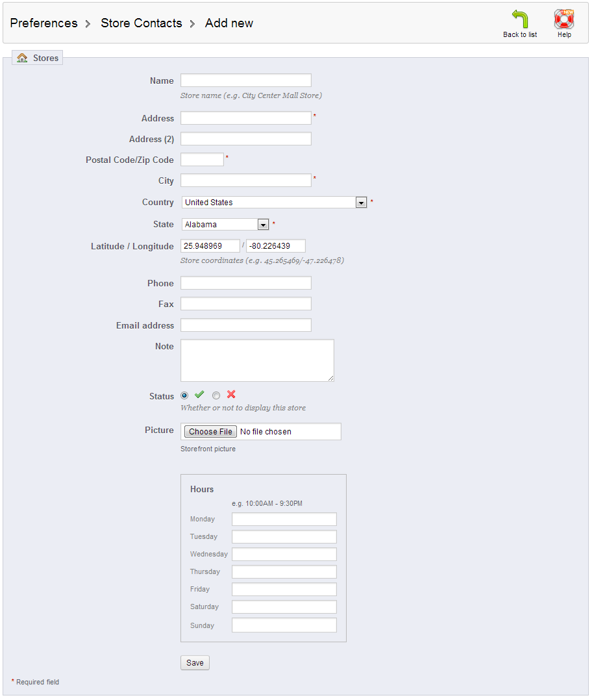
Task: Click into the Note text area
Action: tap(257, 360)
